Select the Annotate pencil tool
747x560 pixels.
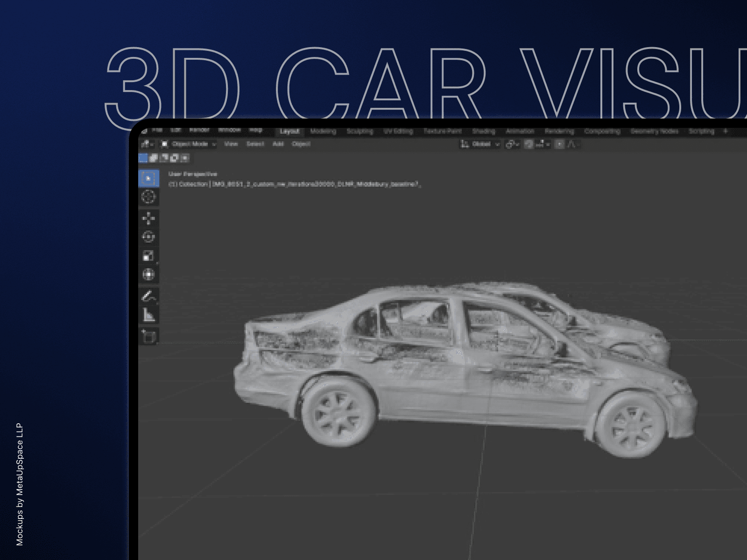pyautogui.click(x=148, y=296)
